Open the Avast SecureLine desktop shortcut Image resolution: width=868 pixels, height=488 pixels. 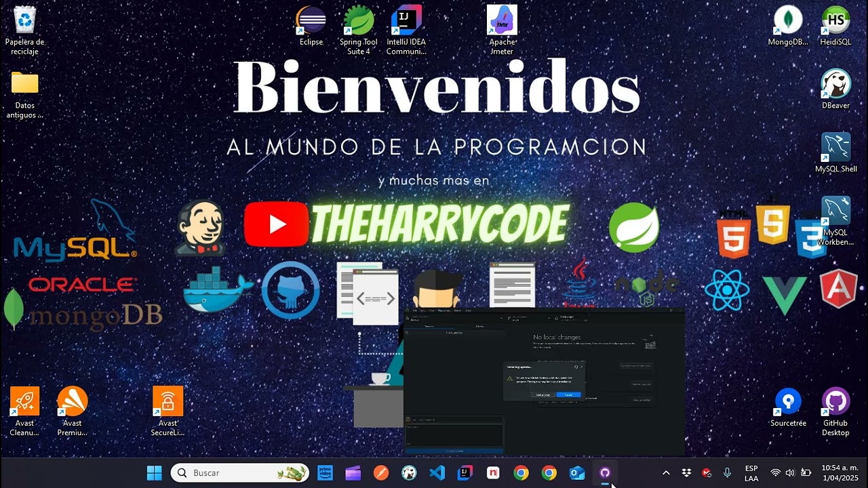click(x=167, y=411)
